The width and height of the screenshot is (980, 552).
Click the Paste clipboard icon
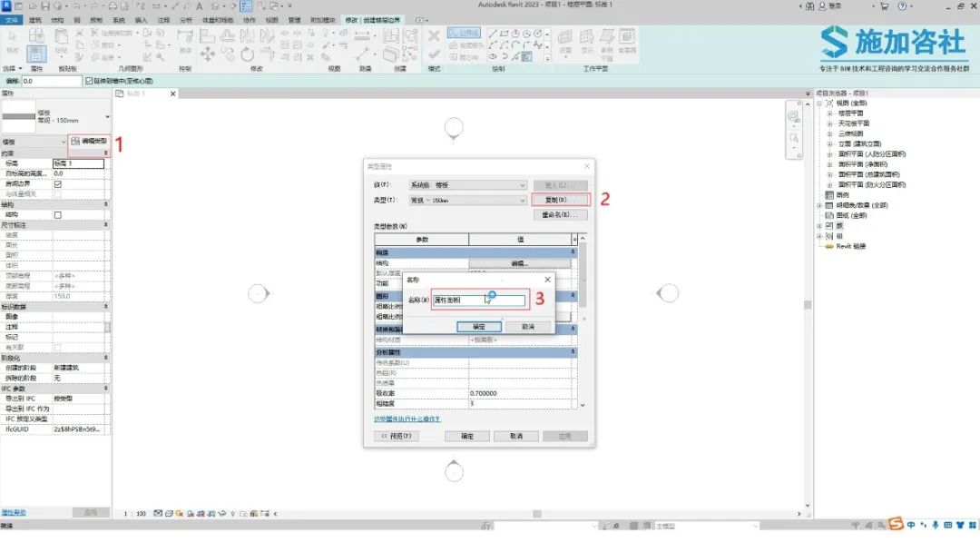62,35
